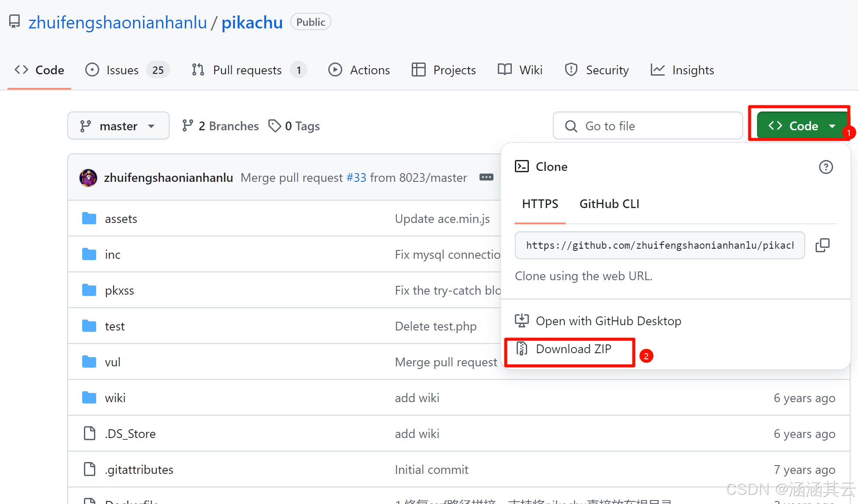Click the .gitattributes file icon

coord(89,469)
